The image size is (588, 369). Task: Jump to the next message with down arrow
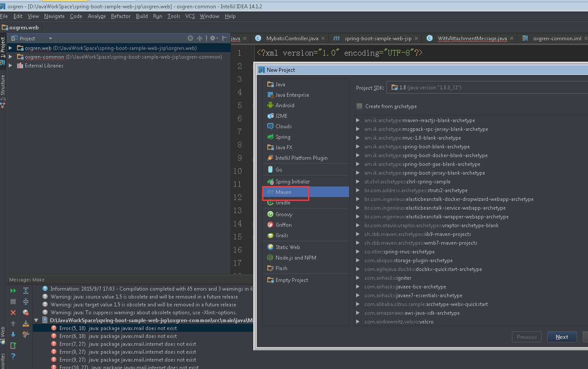click(13, 334)
